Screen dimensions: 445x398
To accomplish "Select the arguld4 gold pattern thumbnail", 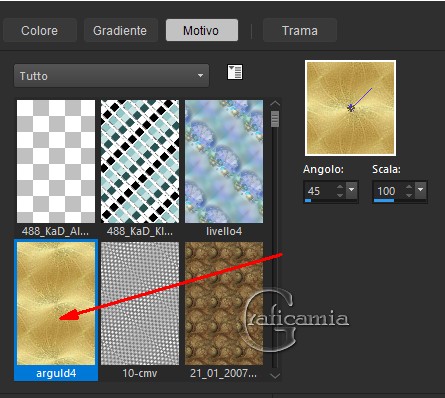I will pyautogui.click(x=56, y=303).
